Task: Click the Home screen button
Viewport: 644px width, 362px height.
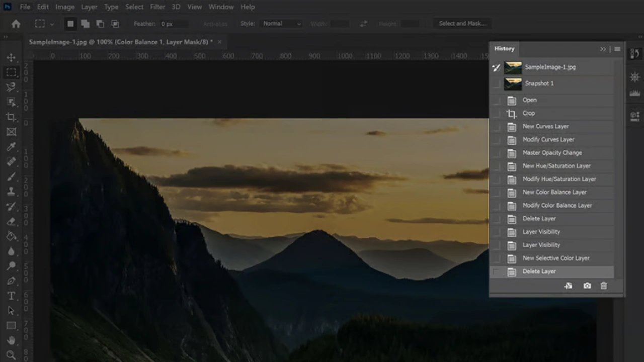Action: 16,24
